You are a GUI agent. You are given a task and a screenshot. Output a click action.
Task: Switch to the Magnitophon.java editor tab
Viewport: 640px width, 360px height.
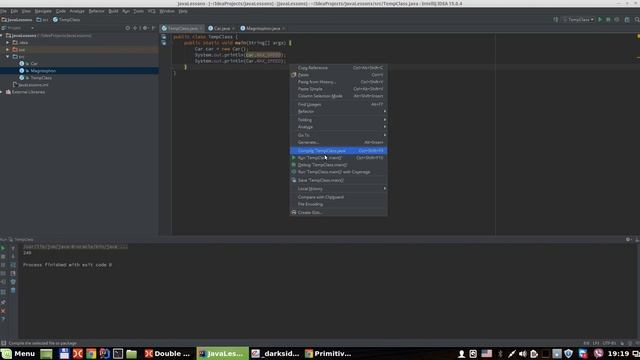262,29
